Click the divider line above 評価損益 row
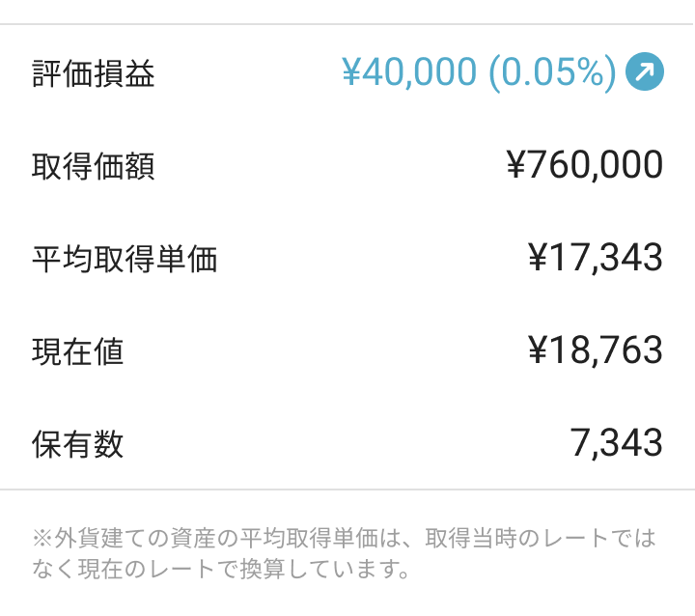This screenshot has height=616, width=695. pos(347,24)
